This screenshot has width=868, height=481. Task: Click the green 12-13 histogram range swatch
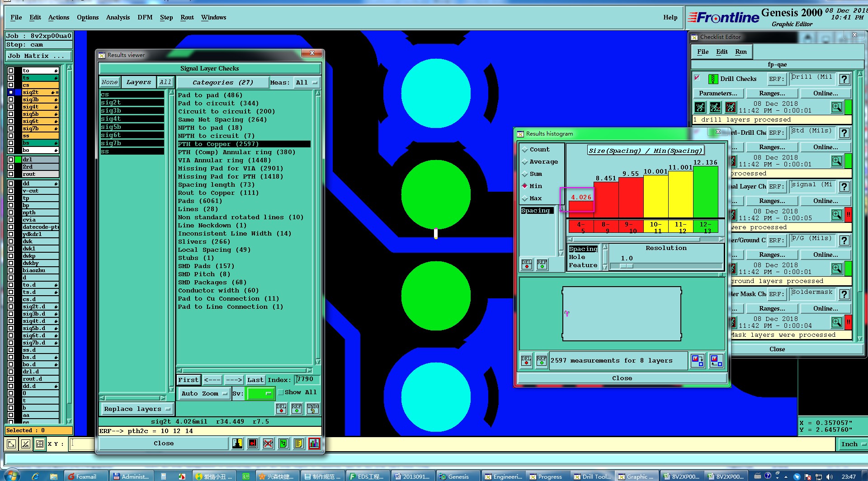(706, 226)
